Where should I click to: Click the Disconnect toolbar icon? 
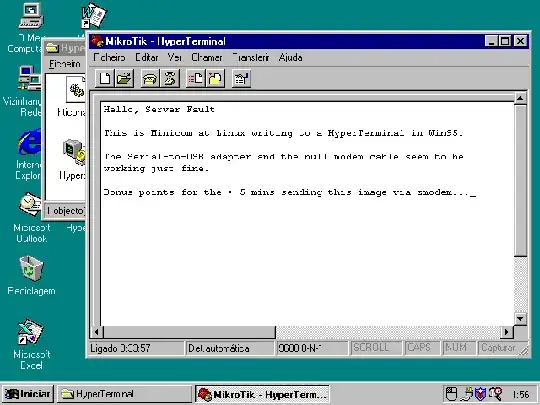point(170,79)
